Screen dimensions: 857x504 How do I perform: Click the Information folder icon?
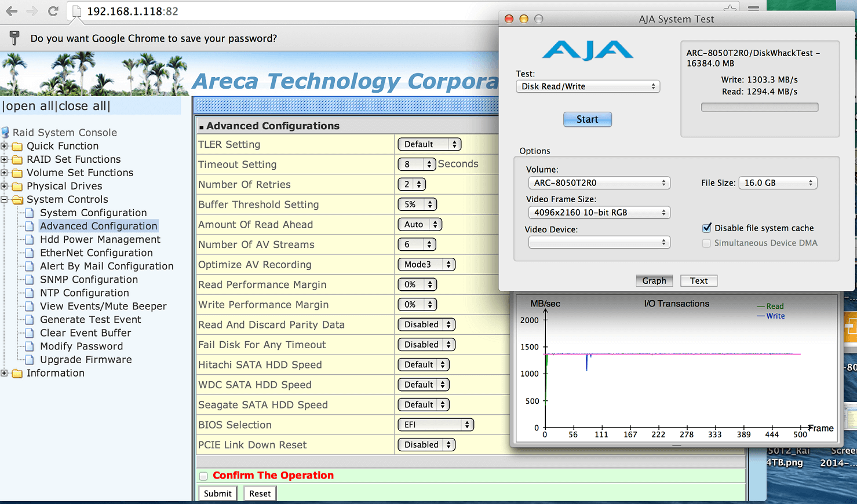pos(17,373)
